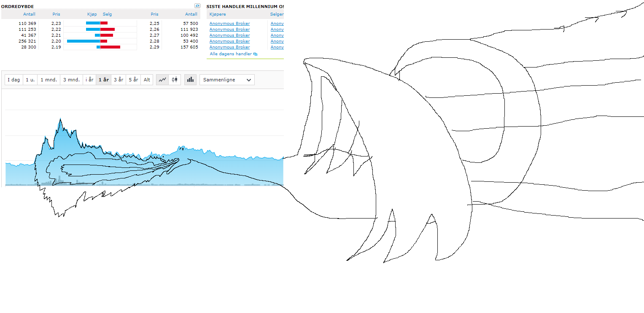The width and height of the screenshot is (644, 313).
Task: Open the Sammenligne dropdown
Action: point(227,80)
